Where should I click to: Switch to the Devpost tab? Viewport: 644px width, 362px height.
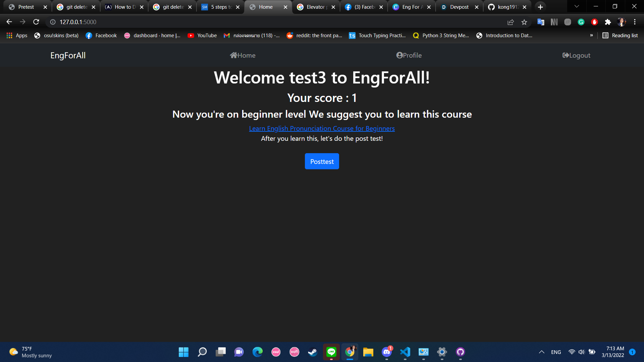click(459, 7)
